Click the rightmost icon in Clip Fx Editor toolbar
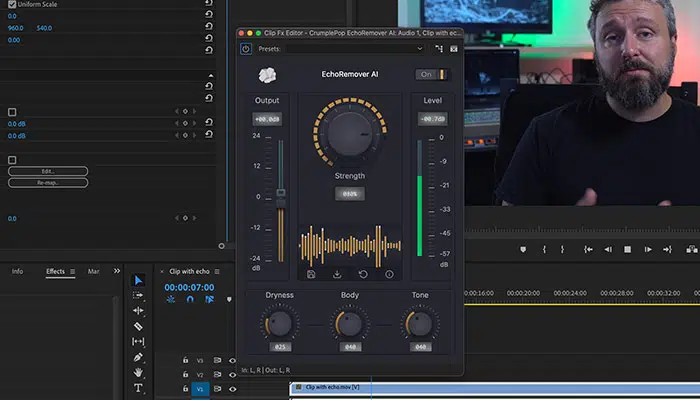Screen dimensions: 700x400 pyautogui.click(x=454, y=49)
